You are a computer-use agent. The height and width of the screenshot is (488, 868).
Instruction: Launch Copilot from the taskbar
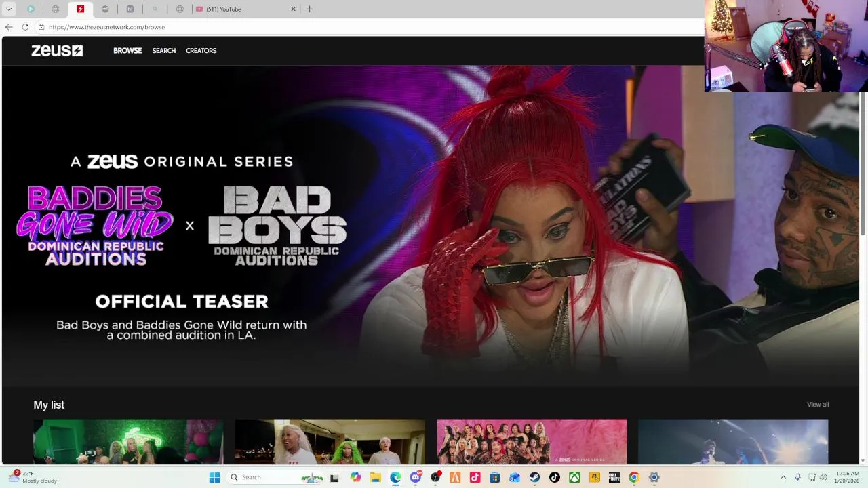point(355,477)
